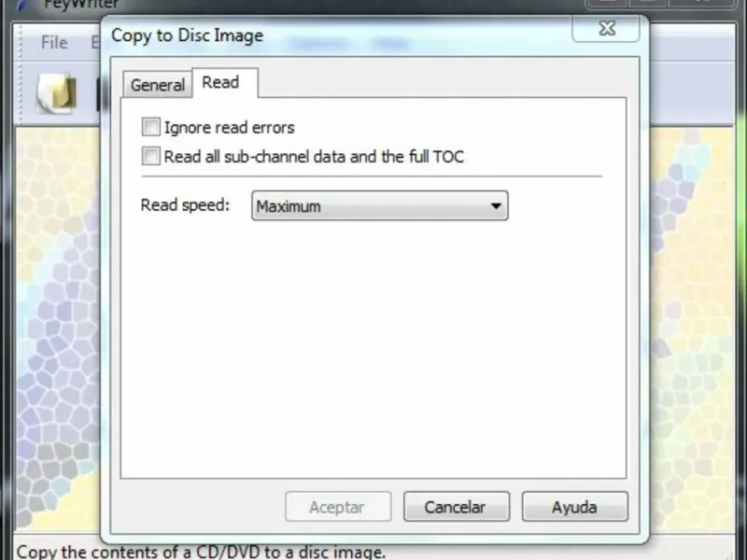Click the FeyWriter feather icon in title bar
Screen dimensions: 747x560
tap(21, 5)
